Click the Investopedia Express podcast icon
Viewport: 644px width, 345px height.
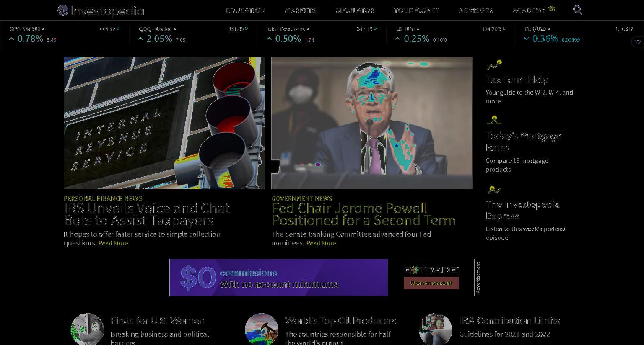point(494,190)
